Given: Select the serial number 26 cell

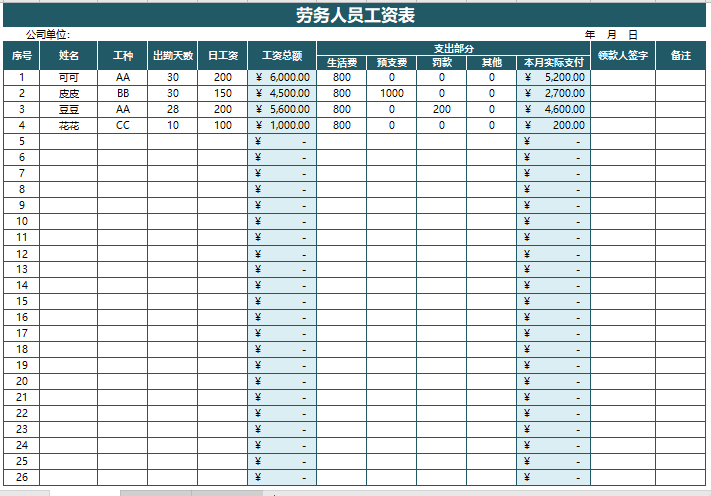Looking at the screenshot, I should coord(22,477).
